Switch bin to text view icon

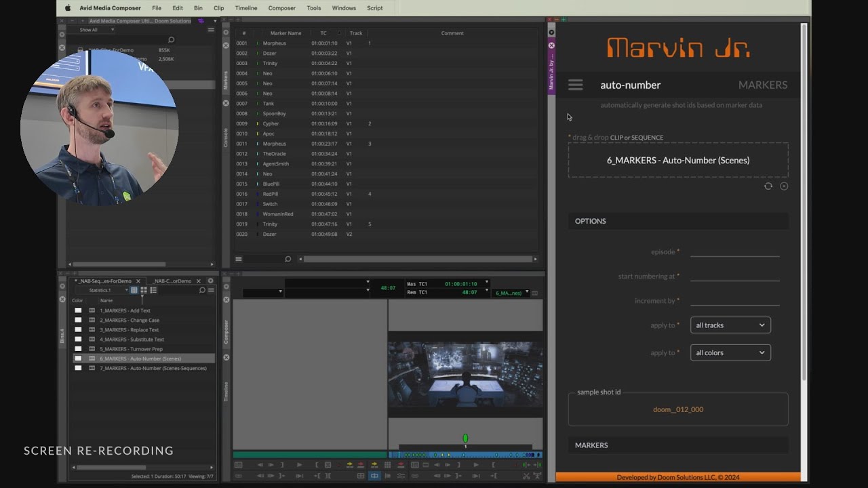click(134, 290)
